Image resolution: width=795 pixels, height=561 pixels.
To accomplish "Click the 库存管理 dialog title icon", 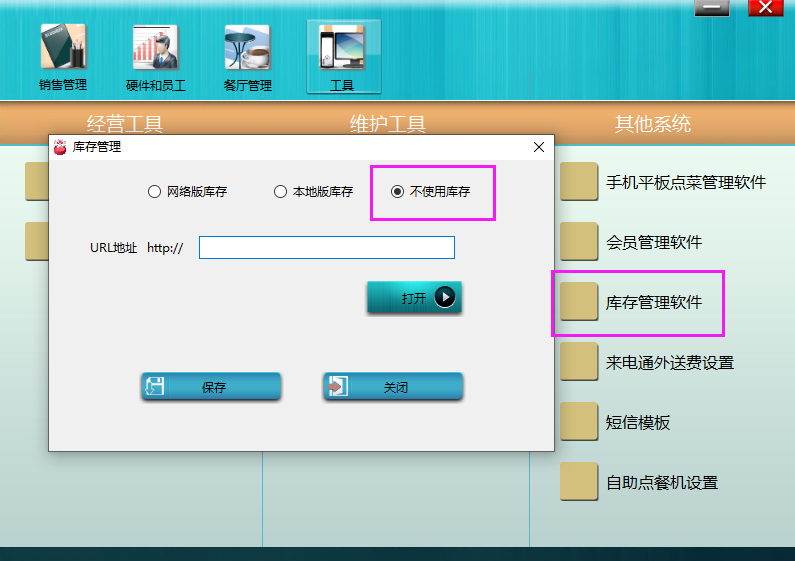I will [60, 147].
